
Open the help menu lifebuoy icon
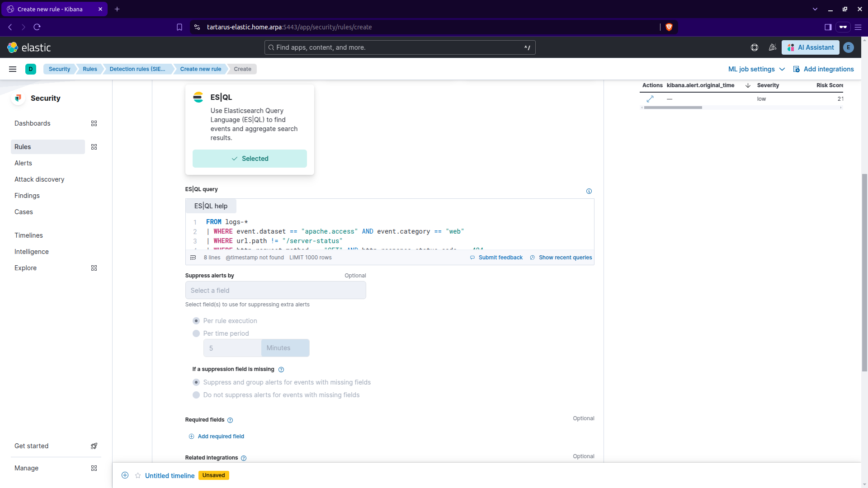click(x=755, y=47)
